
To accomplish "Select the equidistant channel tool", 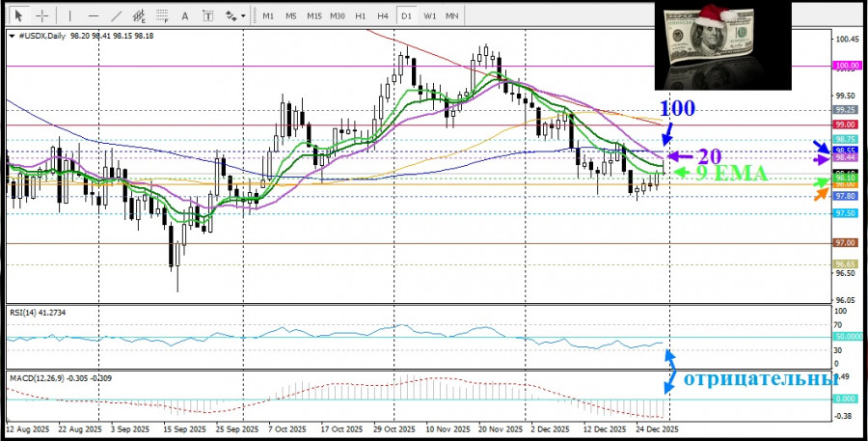I will [x=141, y=16].
